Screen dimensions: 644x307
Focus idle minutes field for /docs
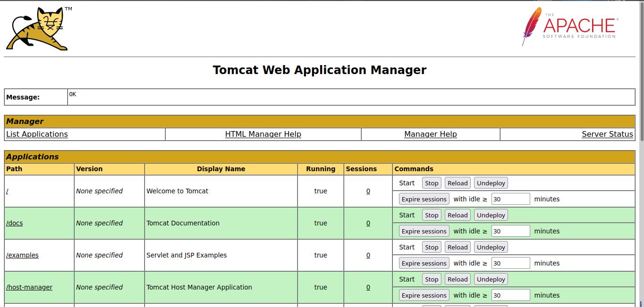tap(510, 231)
